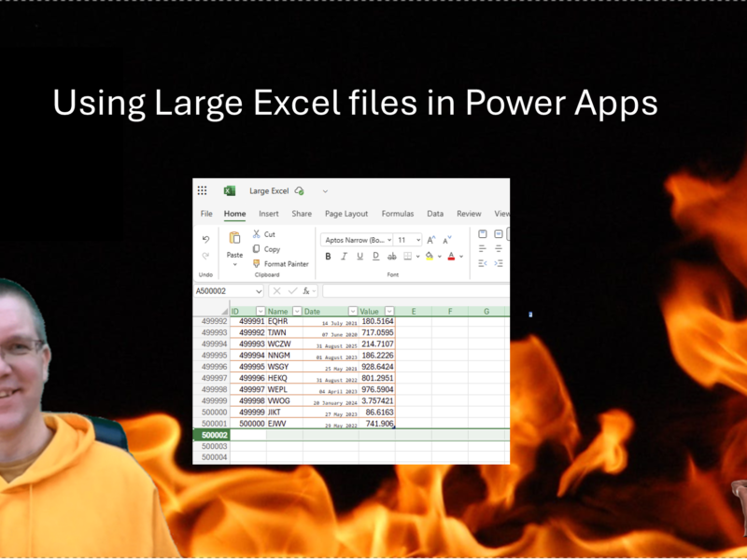Switch to the Review tab
This screenshot has width=747, height=560.
tap(469, 214)
